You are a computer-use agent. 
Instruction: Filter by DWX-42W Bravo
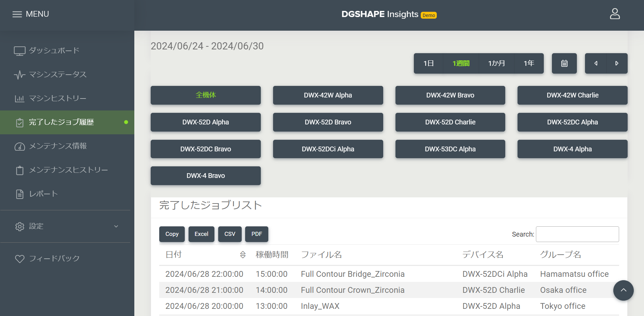coord(450,95)
